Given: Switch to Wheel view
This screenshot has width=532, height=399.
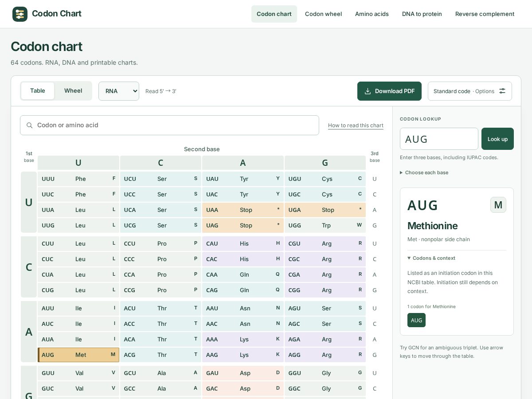Looking at the screenshot, I should tap(73, 91).
